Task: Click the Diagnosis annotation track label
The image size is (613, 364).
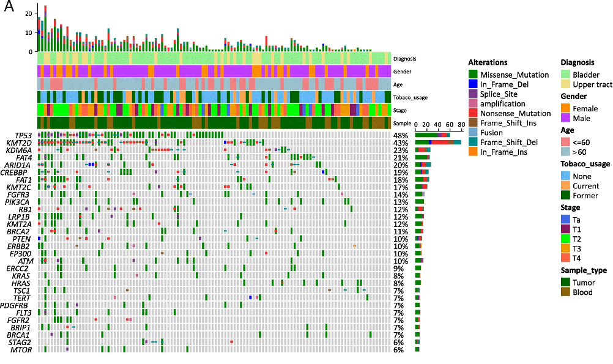Action: pos(404,59)
